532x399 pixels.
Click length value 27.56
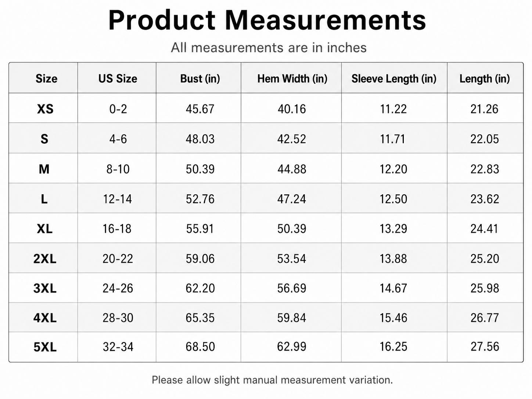point(485,347)
